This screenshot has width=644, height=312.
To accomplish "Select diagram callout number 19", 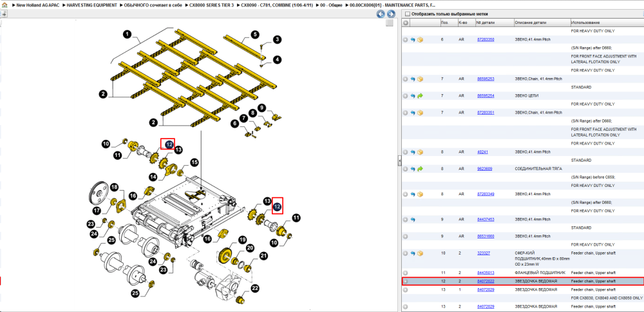I will [x=242, y=240].
